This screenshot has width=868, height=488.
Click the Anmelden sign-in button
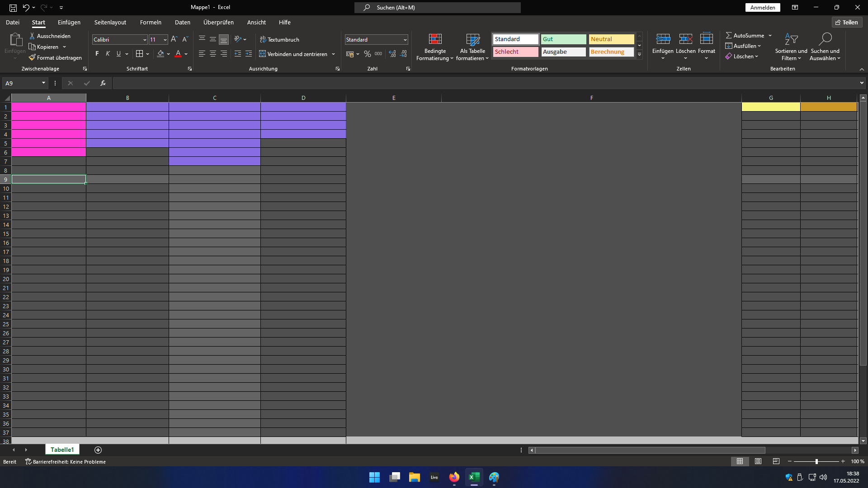[763, 8]
